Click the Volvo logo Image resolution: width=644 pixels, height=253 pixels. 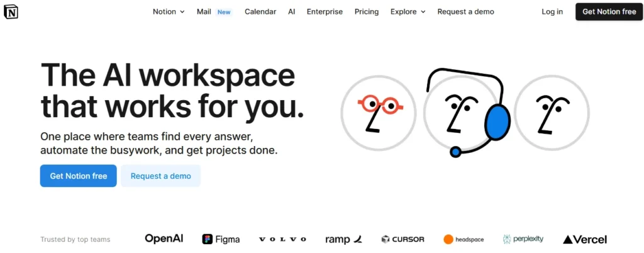pyautogui.click(x=282, y=239)
